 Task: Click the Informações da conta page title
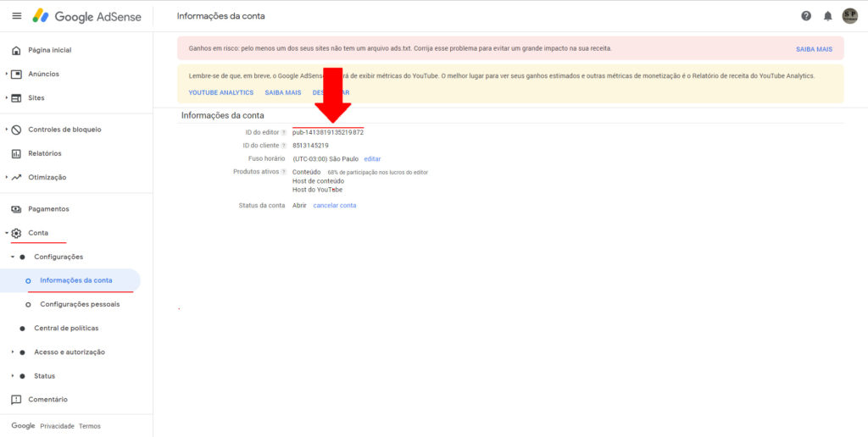[x=221, y=16]
